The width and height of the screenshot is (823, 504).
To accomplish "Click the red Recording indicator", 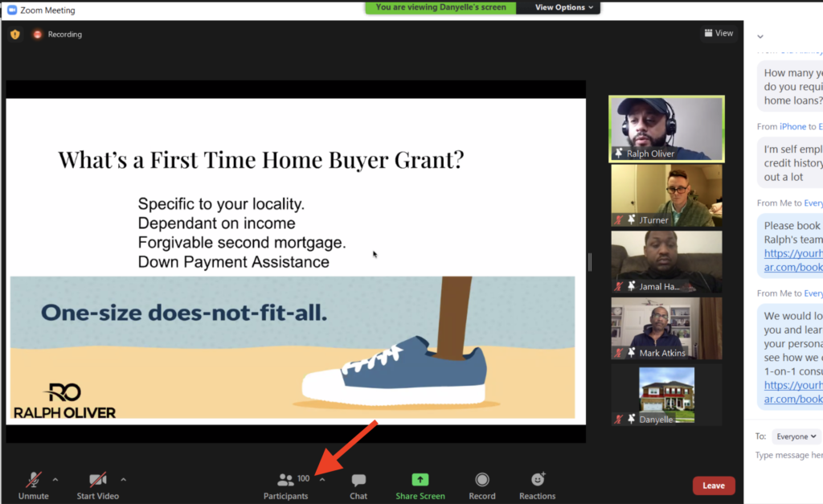I will coord(38,35).
